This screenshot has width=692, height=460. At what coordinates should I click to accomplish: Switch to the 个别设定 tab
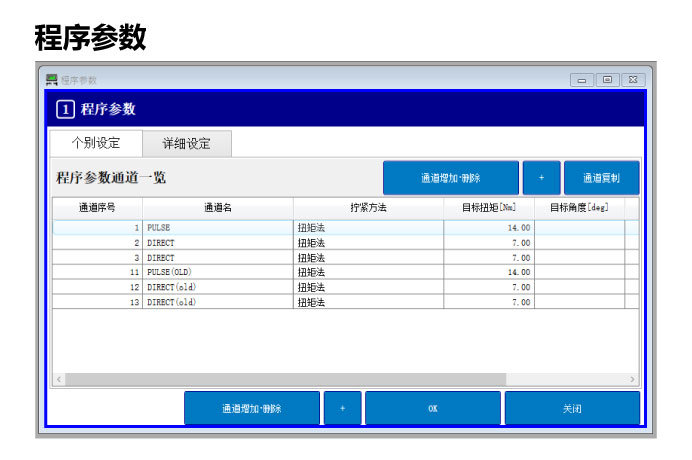click(x=96, y=143)
